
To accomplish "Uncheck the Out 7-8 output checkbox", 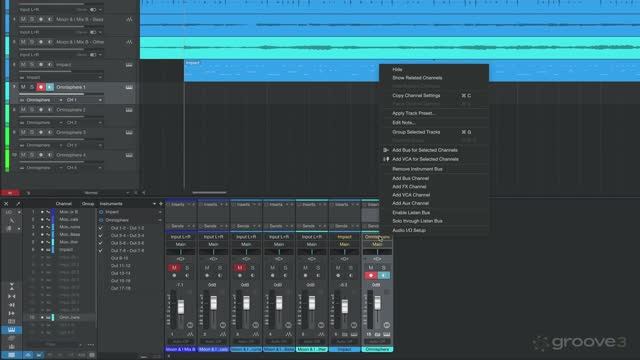I will click(x=101, y=251).
